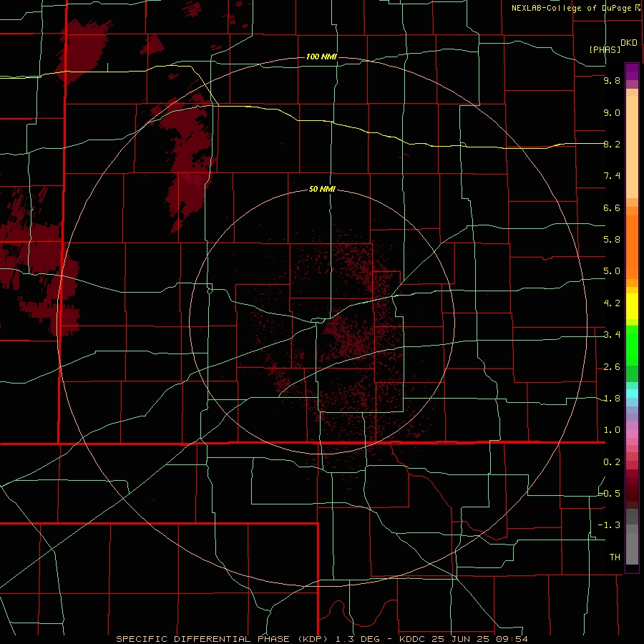Screen dimensions: 644x644
Task: Click the 1.8 scale value
Action: click(612, 399)
